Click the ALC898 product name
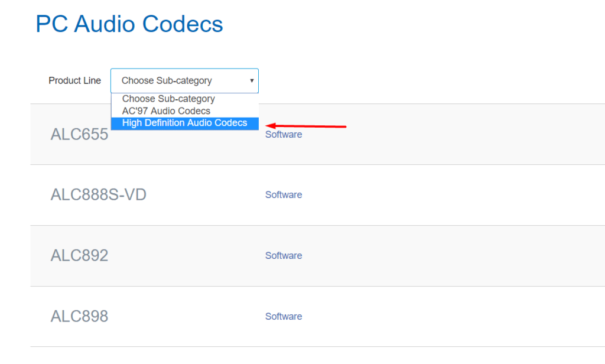 pos(80,316)
